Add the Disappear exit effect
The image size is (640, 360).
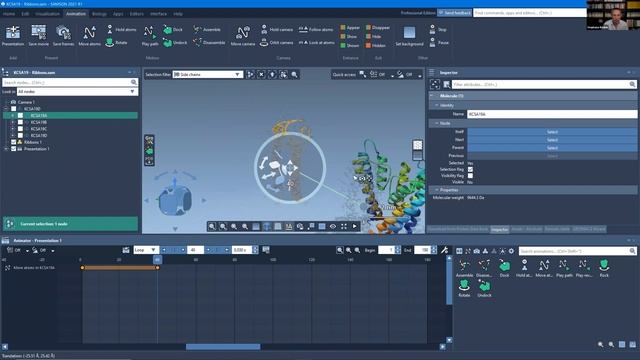378,27
